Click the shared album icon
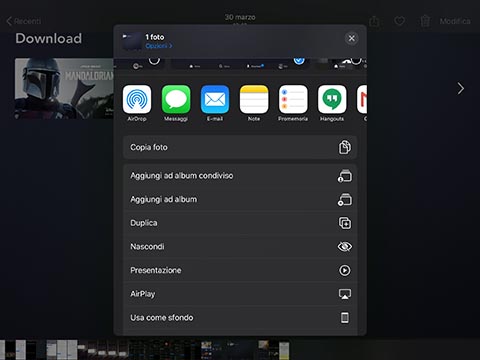The image size is (480, 360). (345, 176)
